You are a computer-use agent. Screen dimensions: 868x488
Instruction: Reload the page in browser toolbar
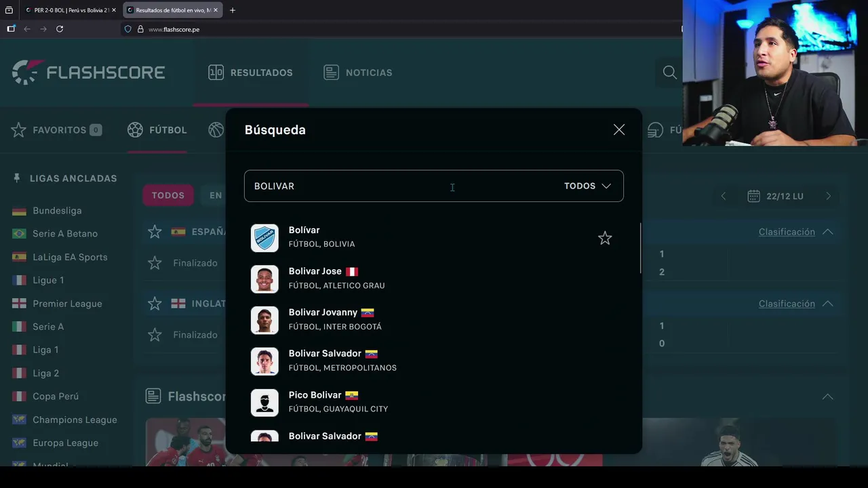pyautogui.click(x=60, y=29)
